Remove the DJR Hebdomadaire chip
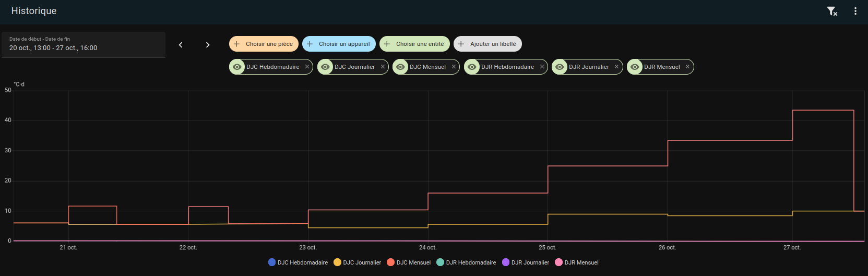This screenshot has height=276, width=868. coord(542,67)
